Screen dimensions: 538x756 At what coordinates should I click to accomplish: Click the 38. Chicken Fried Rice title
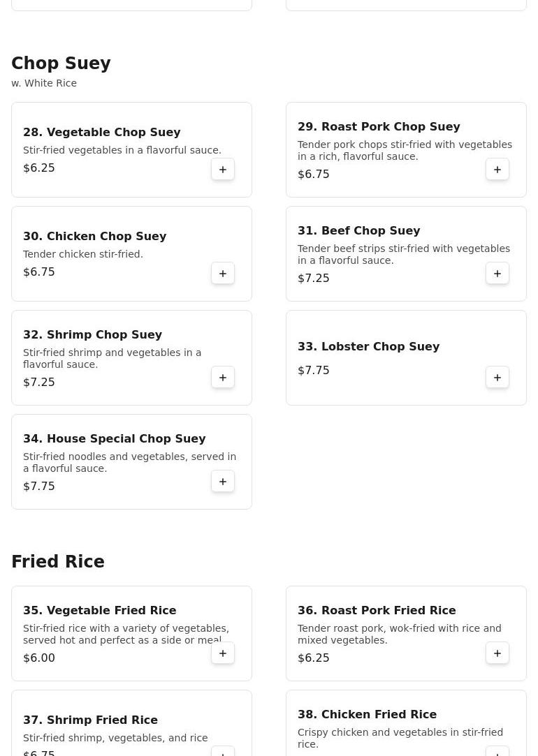368,715
